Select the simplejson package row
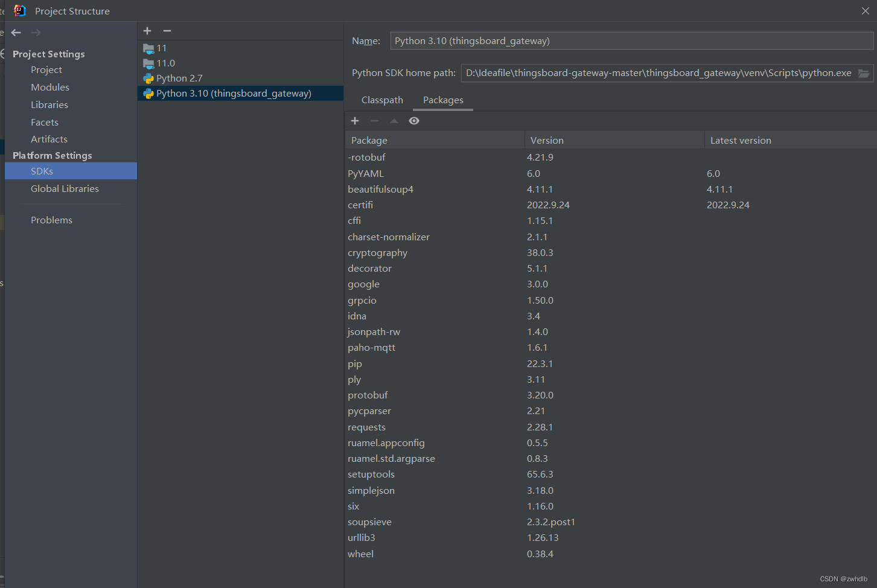Screen dimensions: 877x588 pos(611,491)
